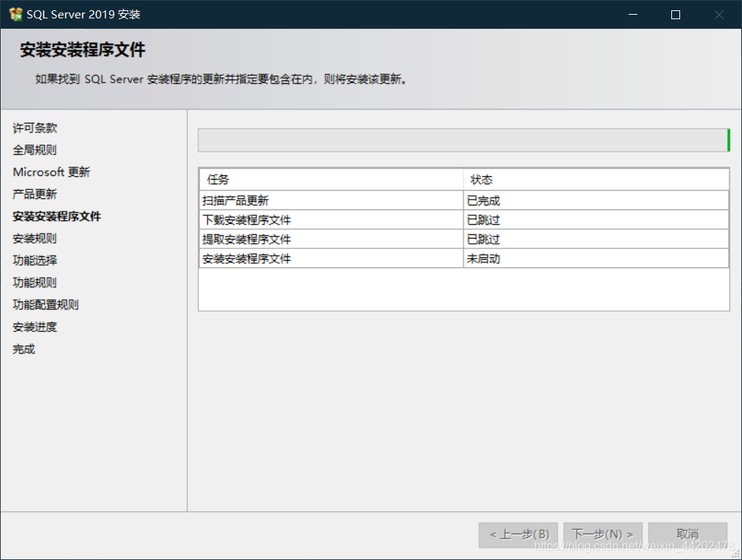Click the window resize grip corner
The image size is (742, 560).
point(736,554)
